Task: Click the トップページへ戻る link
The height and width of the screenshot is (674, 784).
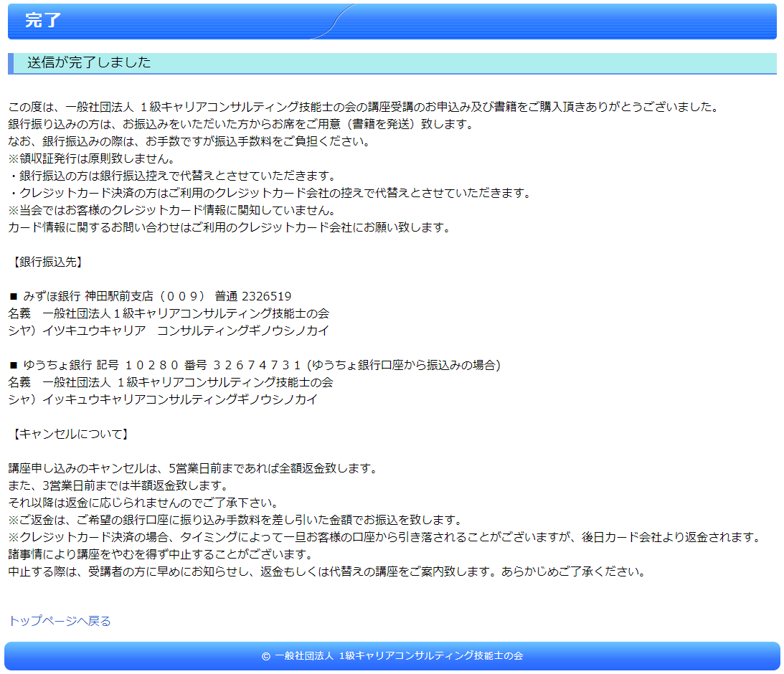Action: pos(60,621)
